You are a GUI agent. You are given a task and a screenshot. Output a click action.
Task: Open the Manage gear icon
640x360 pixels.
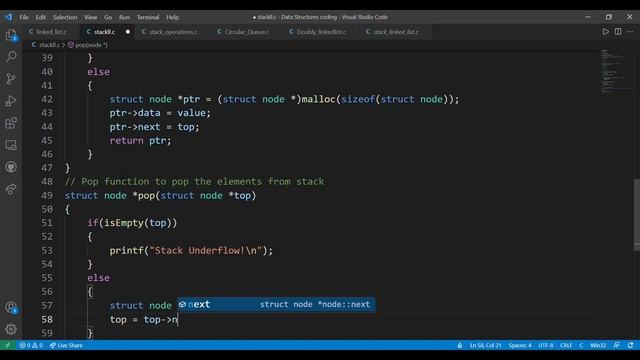11,329
